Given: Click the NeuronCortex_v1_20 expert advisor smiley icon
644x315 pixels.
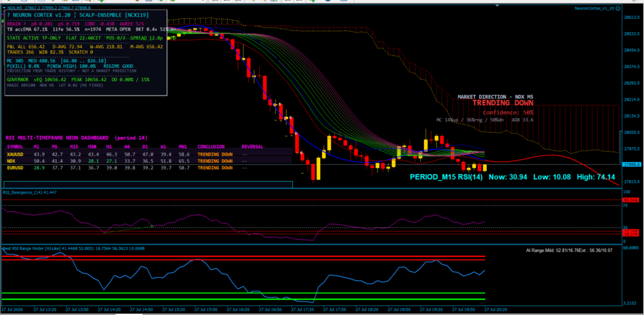Looking at the screenshot, I should [x=618, y=8].
